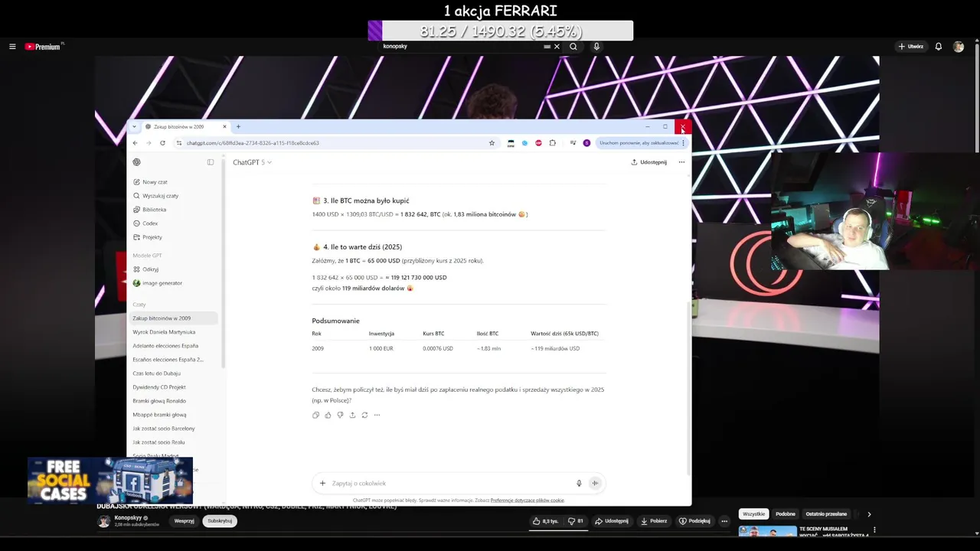Go back in the browser
This screenshot has height=551, width=980.
136,143
